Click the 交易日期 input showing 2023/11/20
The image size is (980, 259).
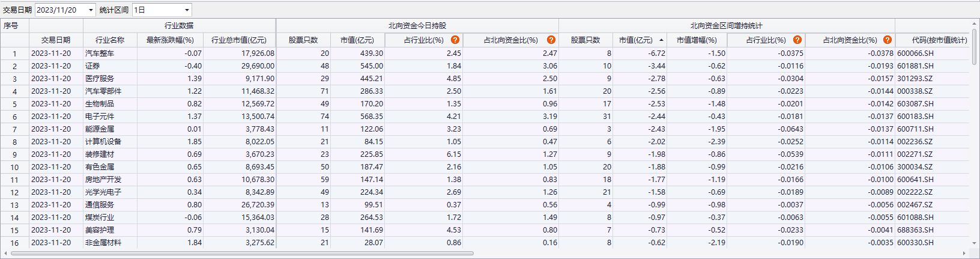60,10
